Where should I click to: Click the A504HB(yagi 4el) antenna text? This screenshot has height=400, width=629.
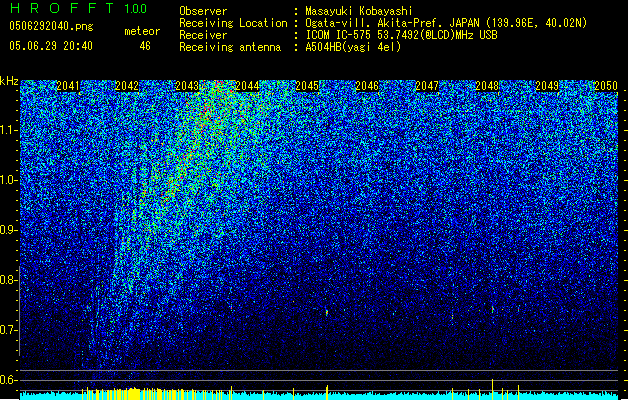point(353,47)
